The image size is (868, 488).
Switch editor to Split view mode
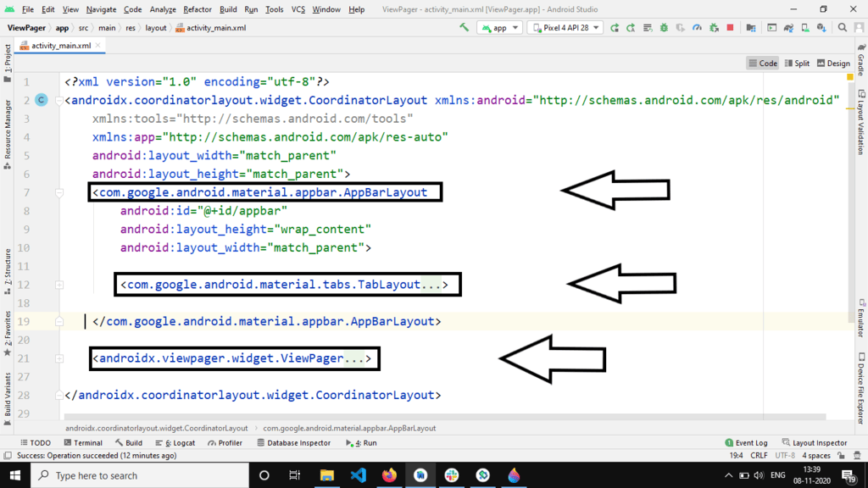tap(795, 62)
